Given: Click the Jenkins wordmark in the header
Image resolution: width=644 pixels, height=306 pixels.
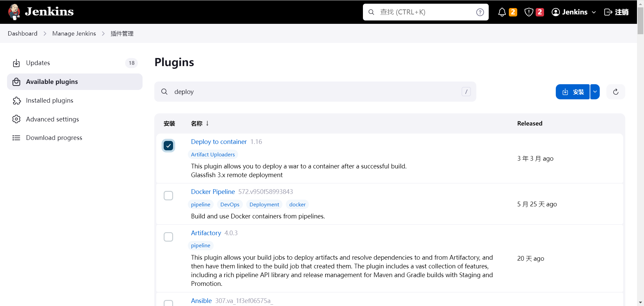Looking at the screenshot, I should click(x=49, y=12).
